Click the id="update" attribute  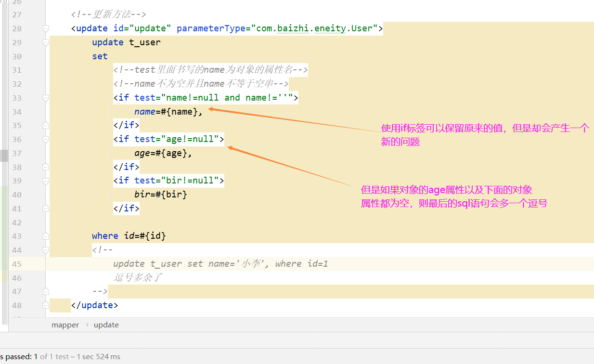[x=142, y=28]
